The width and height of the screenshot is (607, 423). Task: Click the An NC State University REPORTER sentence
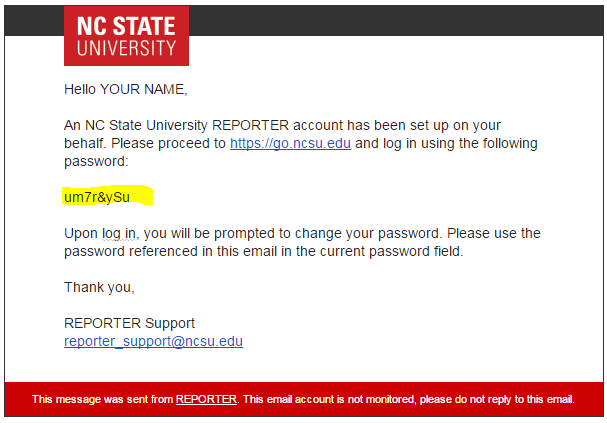(x=282, y=125)
